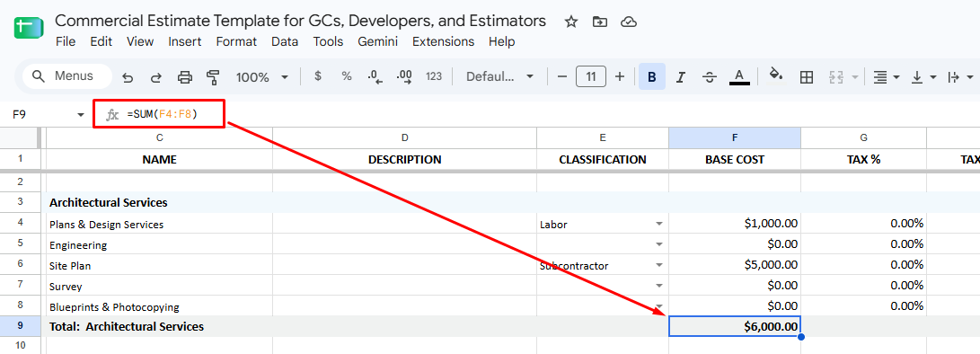The width and height of the screenshot is (980, 354).
Task: Select column D header
Action: [404, 137]
